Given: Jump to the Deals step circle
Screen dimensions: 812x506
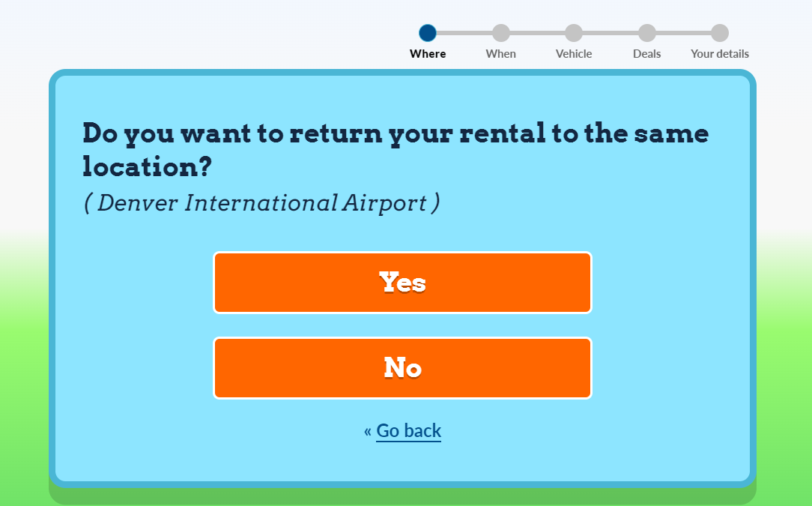Looking at the screenshot, I should pos(647,33).
